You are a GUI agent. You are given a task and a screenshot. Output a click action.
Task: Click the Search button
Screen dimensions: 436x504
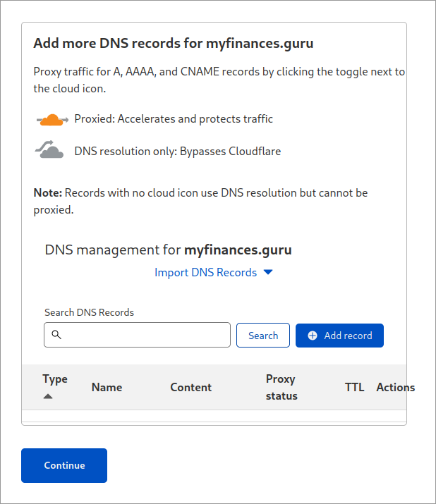tap(263, 336)
